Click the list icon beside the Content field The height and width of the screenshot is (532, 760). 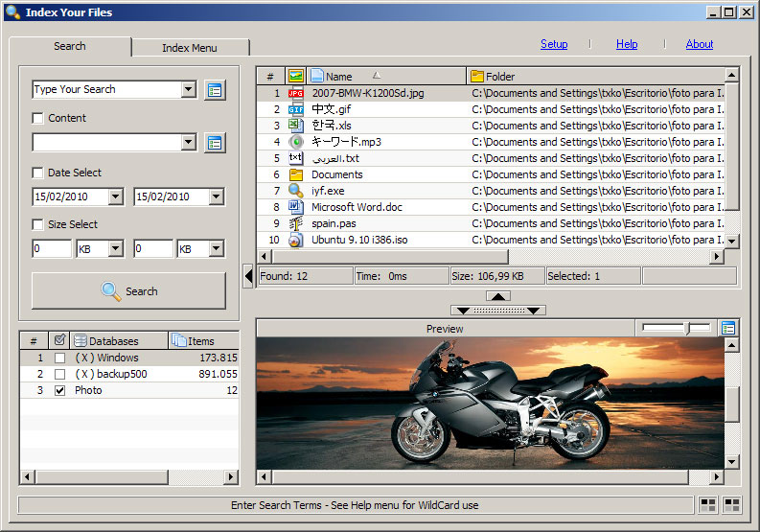coord(215,143)
